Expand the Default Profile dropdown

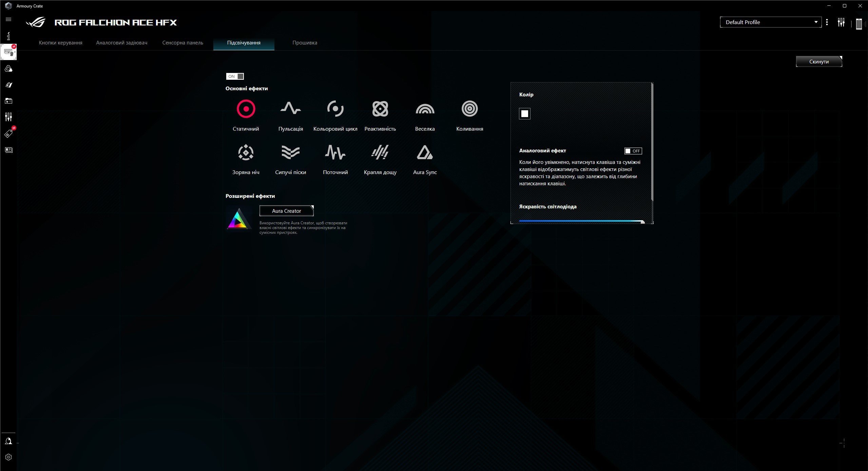click(x=771, y=22)
